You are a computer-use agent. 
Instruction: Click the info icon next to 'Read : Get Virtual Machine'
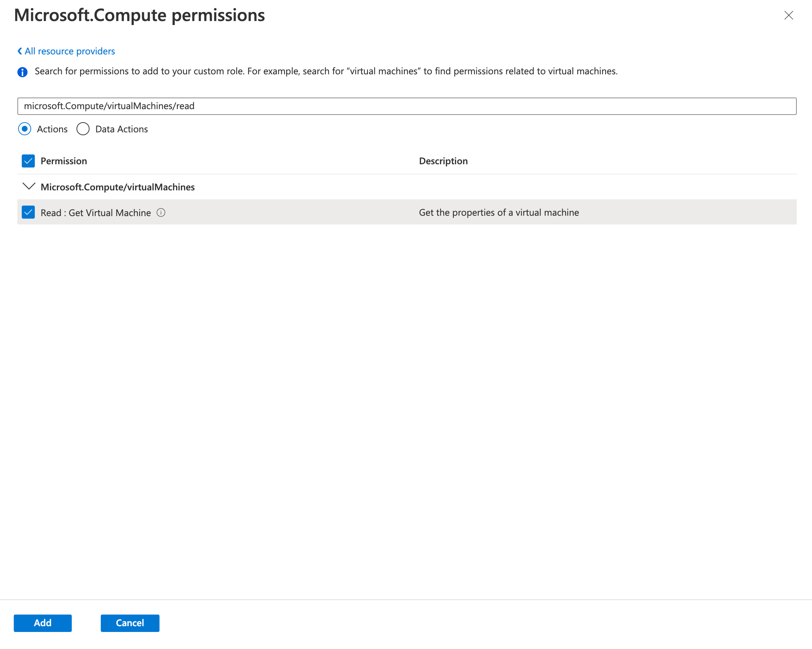coord(161,212)
